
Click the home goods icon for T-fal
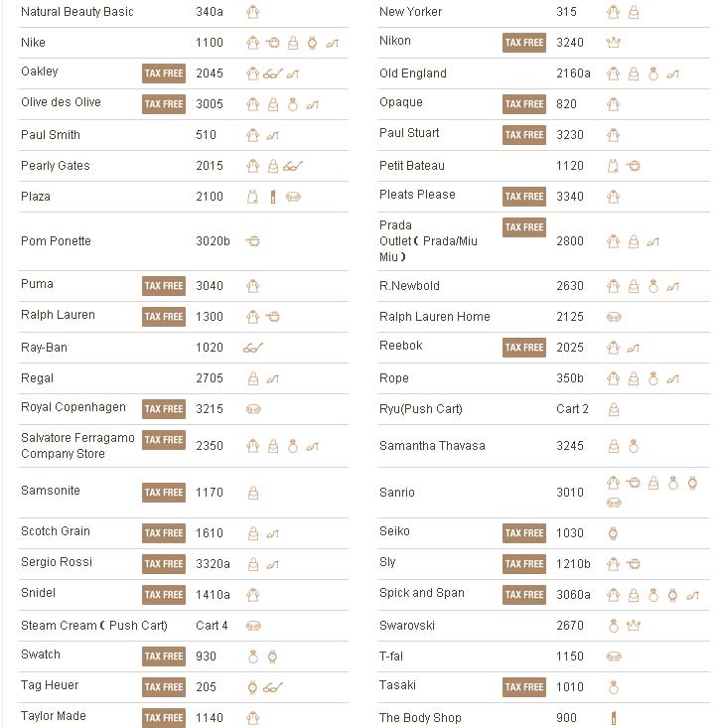(x=613, y=656)
